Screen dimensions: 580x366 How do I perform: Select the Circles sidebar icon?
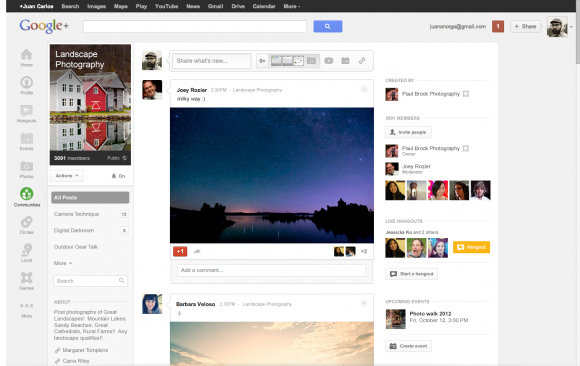pos(26,225)
